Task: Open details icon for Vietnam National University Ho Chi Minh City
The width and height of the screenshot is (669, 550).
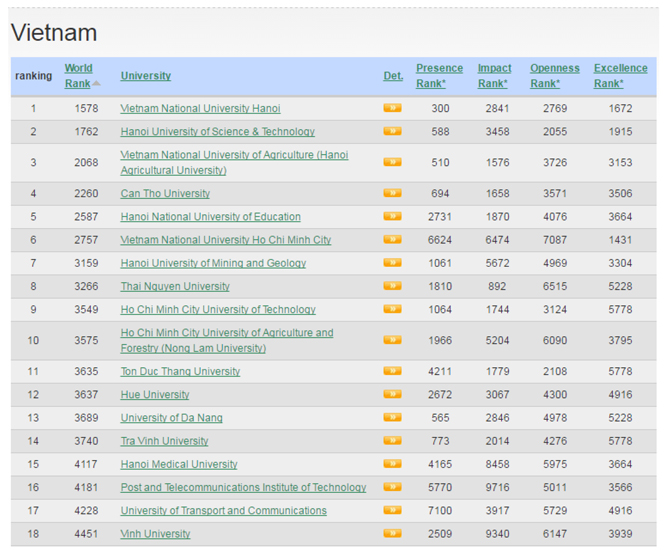Action: click(x=392, y=239)
